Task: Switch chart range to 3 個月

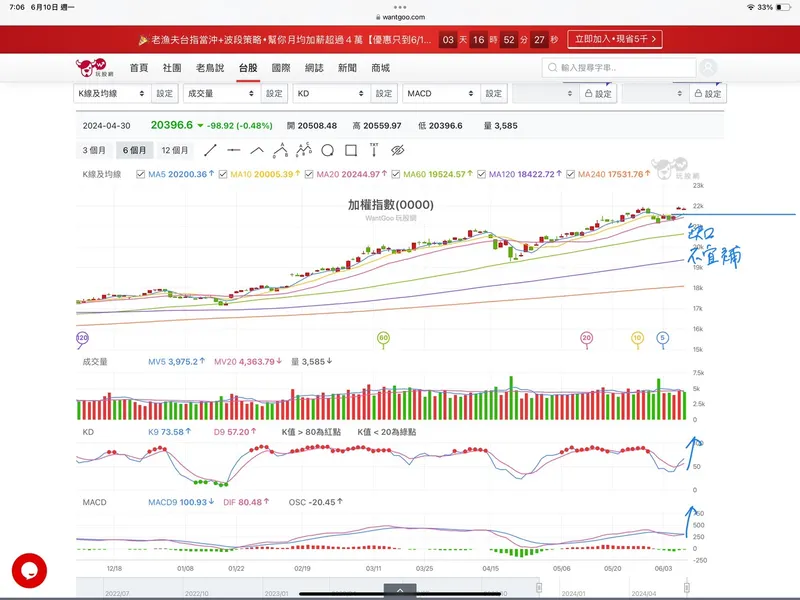Action: (x=94, y=150)
